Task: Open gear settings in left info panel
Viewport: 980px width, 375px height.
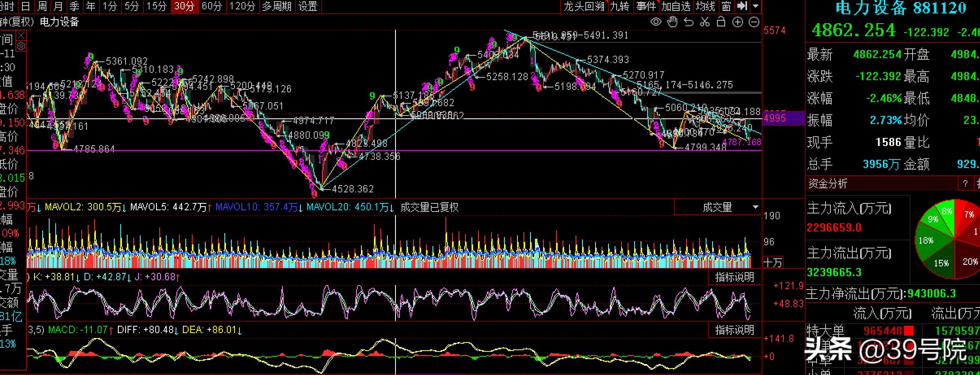Action: point(21,46)
